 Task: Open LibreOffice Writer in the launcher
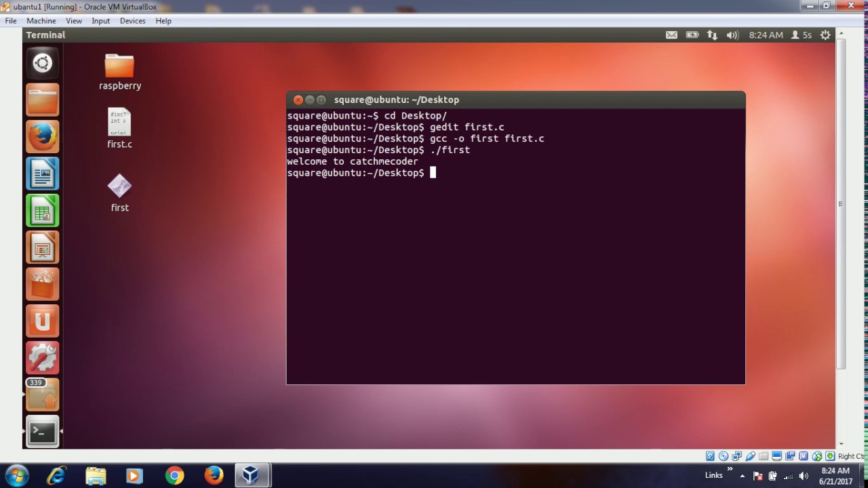coord(42,174)
